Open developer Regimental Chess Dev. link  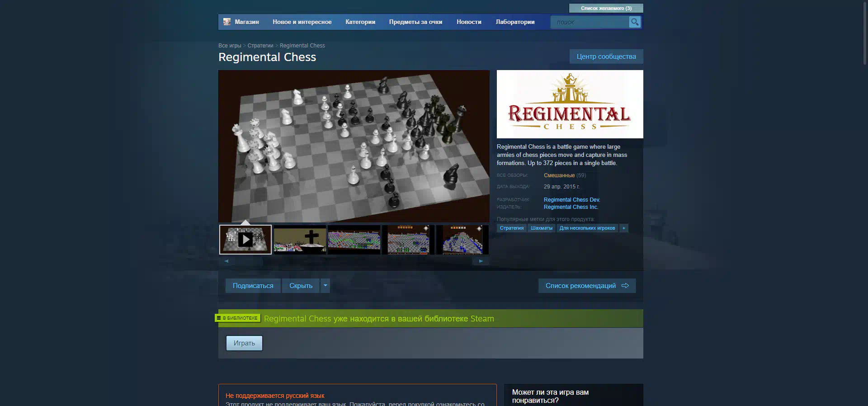pos(572,200)
